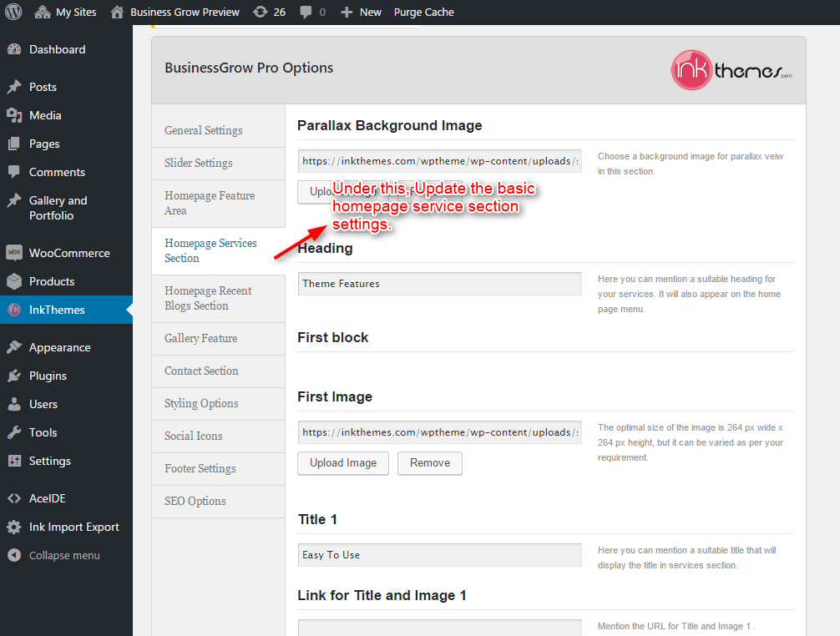Image resolution: width=840 pixels, height=636 pixels.
Task: Click the WordPress logo icon
Action: (x=13, y=12)
